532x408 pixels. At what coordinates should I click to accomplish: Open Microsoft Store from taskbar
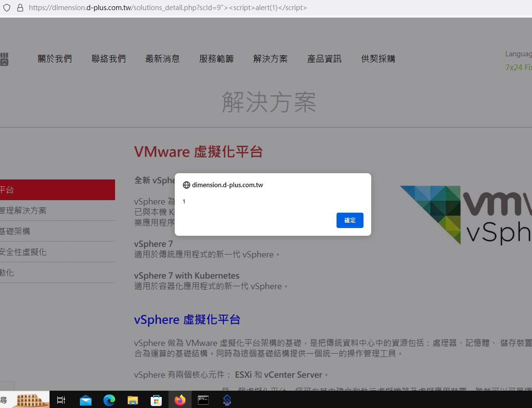coord(156,400)
